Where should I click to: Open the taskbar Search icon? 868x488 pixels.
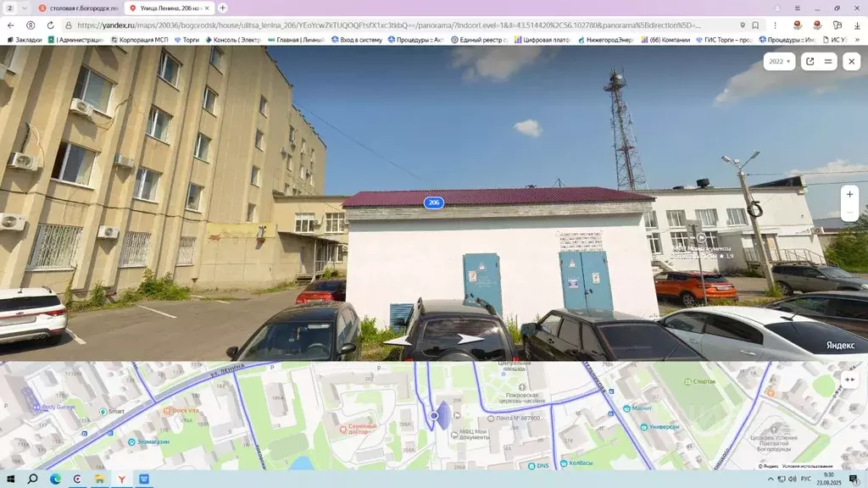pos(32,479)
